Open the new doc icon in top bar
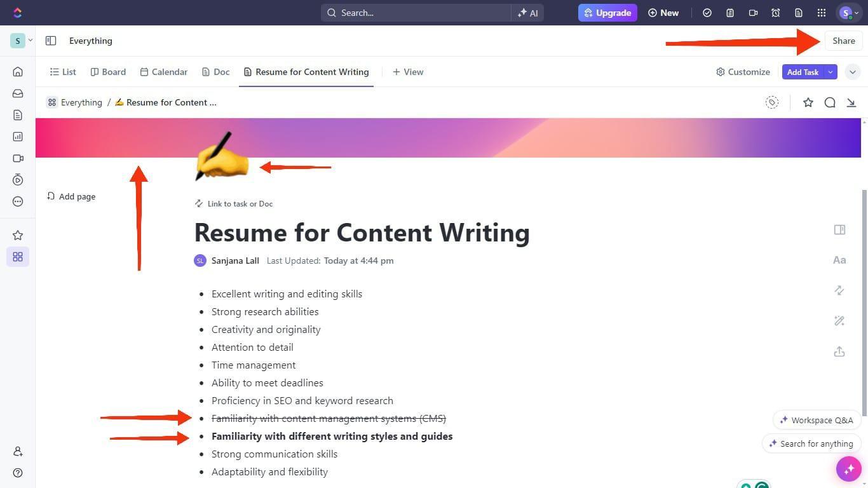Image resolution: width=868 pixels, height=488 pixels. pos(799,13)
